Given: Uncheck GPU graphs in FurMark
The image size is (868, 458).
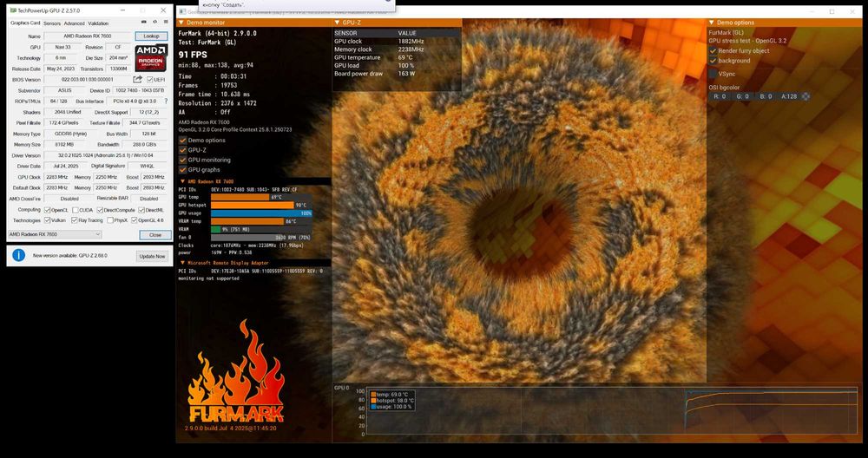Looking at the screenshot, I should pyautogui.click(x=182, y=170).
